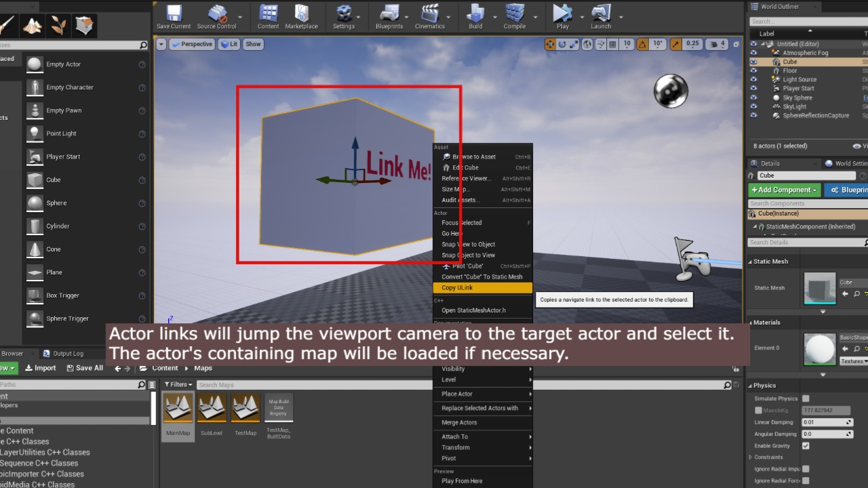Select the SubLevel map thumbnail
The height and width of the screenshot is (488, 868).
pos(212,409)
